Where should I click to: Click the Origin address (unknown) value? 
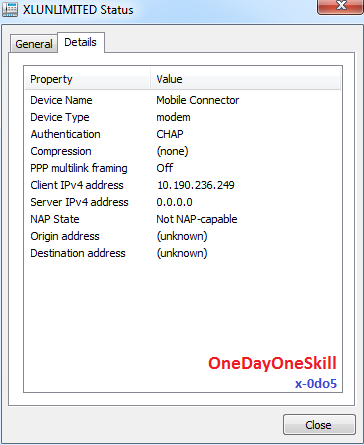182,236
